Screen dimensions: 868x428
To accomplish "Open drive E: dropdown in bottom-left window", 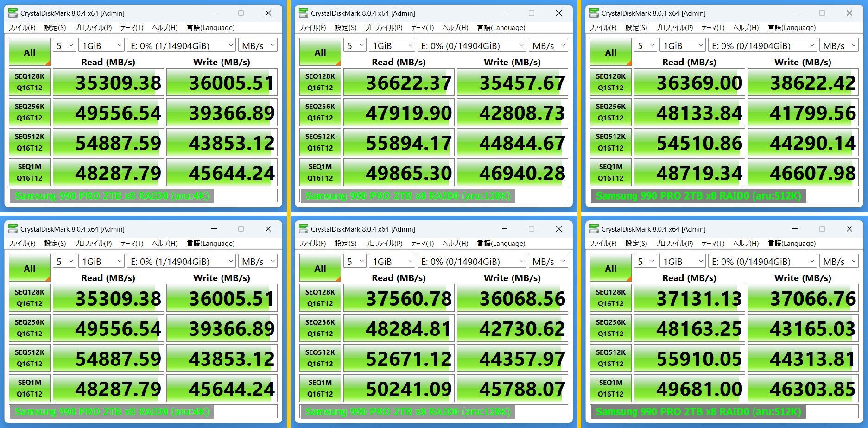I will pyautogui.click(x=181, y=261).
